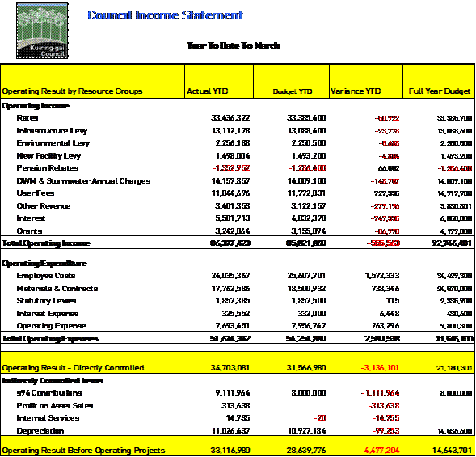Click the Total Operating Income row

238,243
